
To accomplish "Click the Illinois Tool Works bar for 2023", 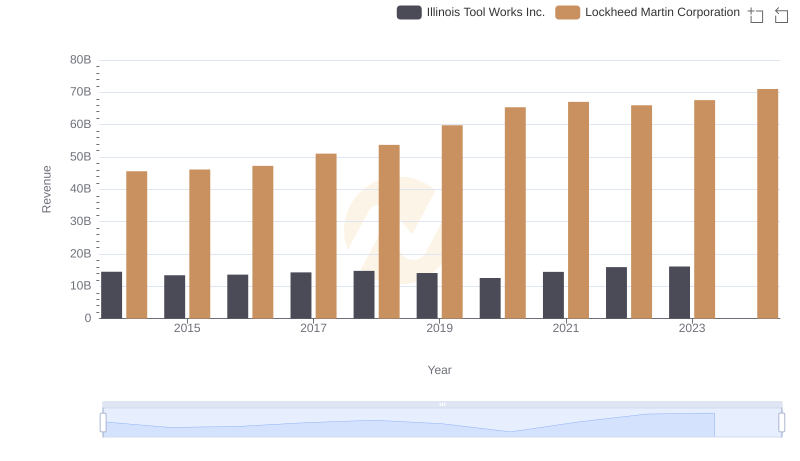I will point(680,292).
